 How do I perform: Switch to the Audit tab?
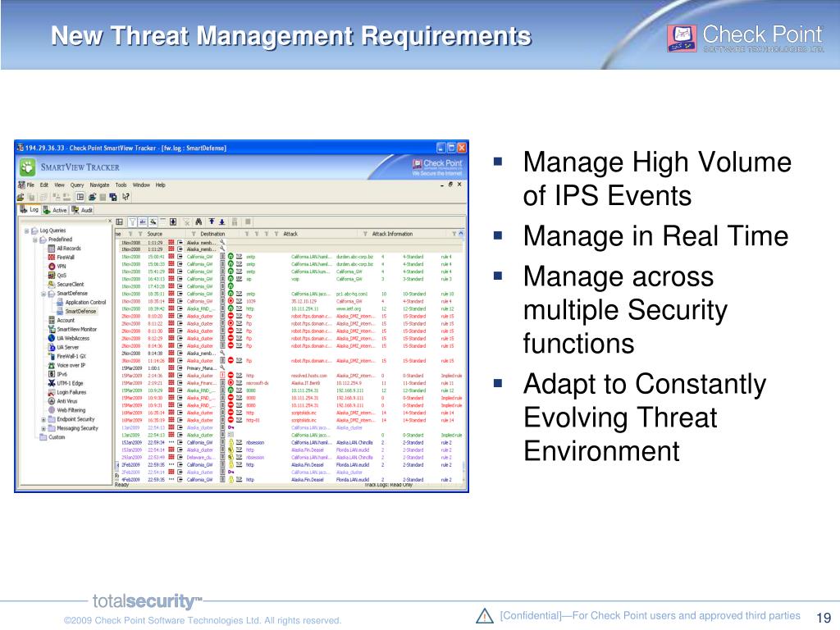pyautogui.click(x=82, y=210)
